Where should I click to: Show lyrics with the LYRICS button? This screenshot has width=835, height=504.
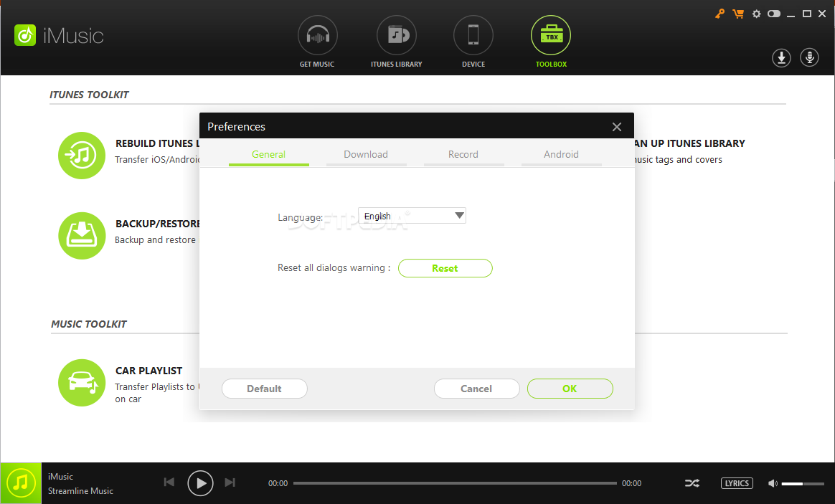click(x=737, y=483)
